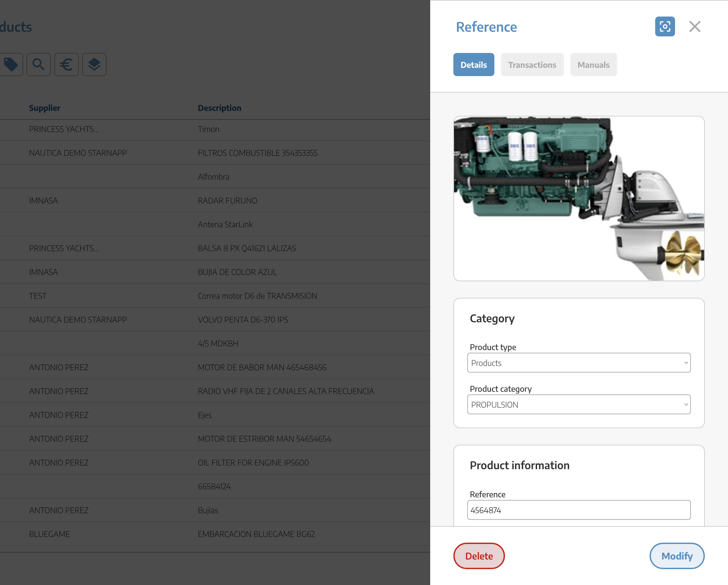The image size is (728, 585).
Task: Click the magnifier search icon in the toolbar
Action: coord(38,65)
